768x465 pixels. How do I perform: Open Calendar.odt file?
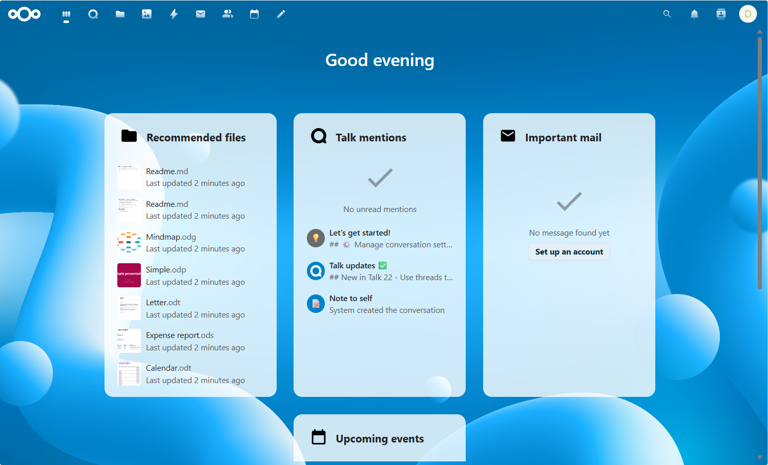[x=191, y=374]
